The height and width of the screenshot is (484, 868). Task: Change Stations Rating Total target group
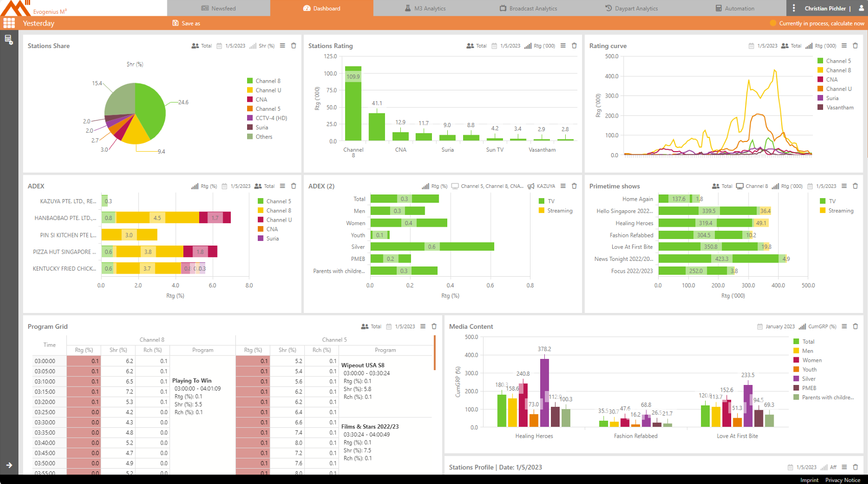pyautogui.click(x=476, y=45)
